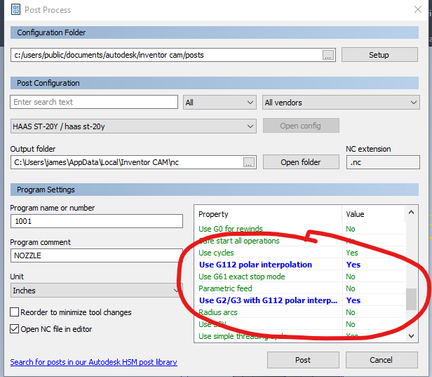Image resolution: width=432 pixels, height=377 pixels.
Task: Select the Radius arcs property
Action: click(218, 312)
